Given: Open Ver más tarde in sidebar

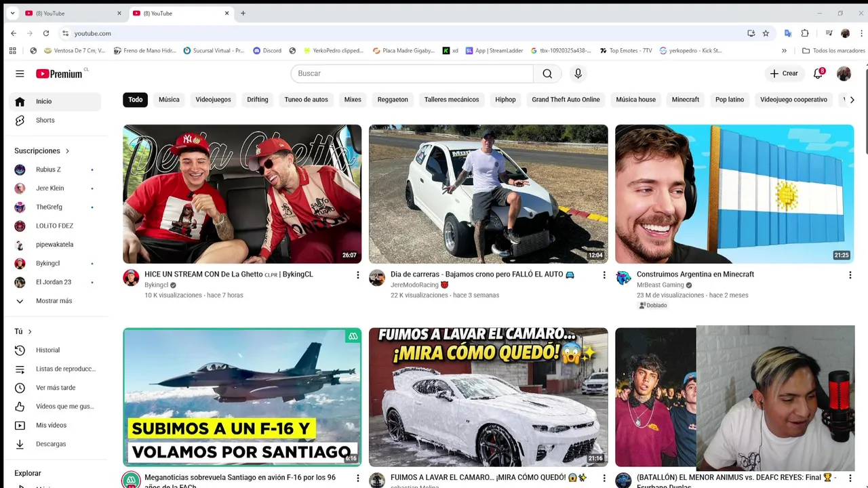Looking at the screenshot, I should click(55, 388).
